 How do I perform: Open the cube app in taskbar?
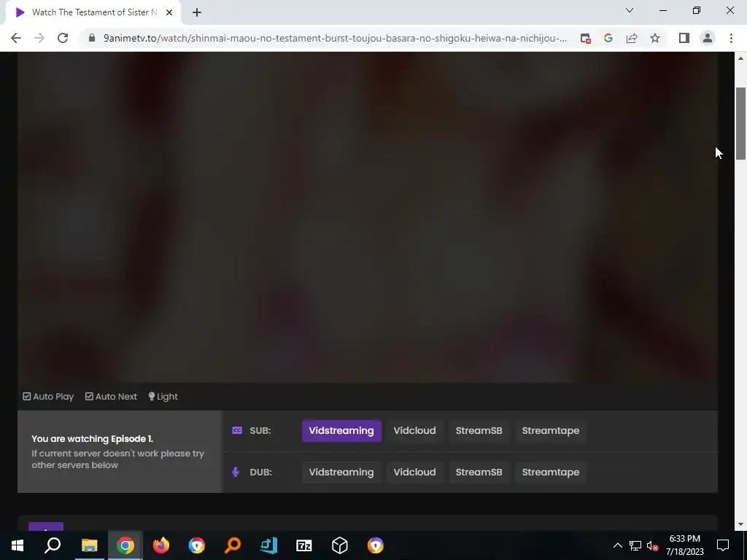click(x=340, y=545)
